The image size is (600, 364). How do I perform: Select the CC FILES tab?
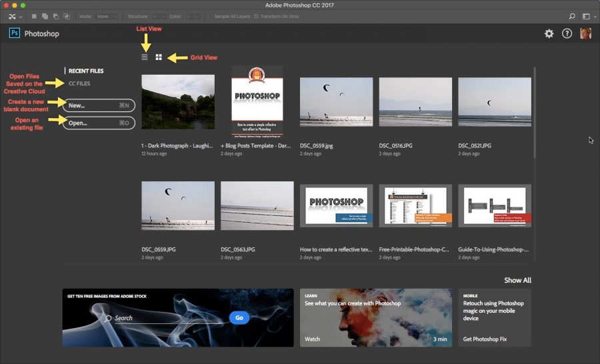pyautogui.click(x=79, y=83)
